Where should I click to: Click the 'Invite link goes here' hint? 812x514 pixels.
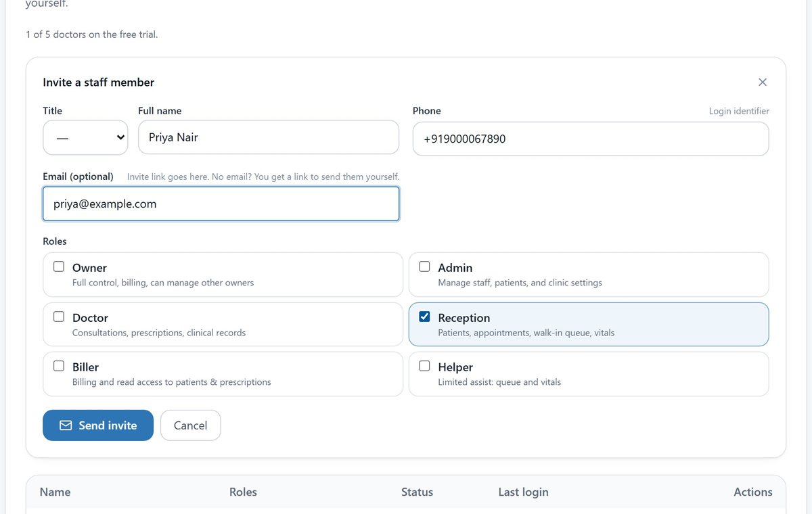coord(263,177)
